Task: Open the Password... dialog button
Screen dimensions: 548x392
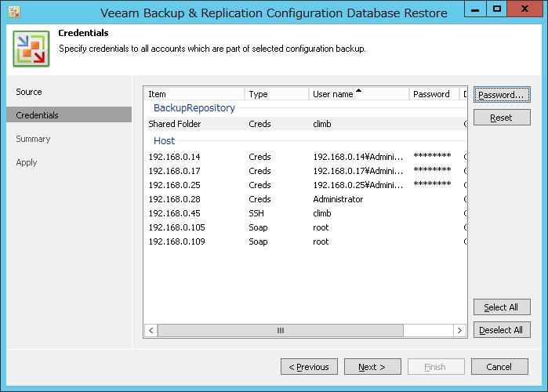Action: point(502,95)
